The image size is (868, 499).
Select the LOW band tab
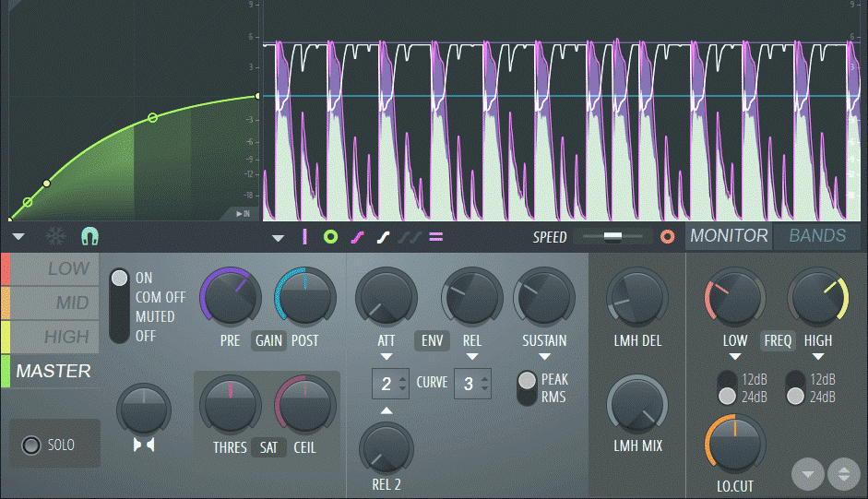pos(50,268)
